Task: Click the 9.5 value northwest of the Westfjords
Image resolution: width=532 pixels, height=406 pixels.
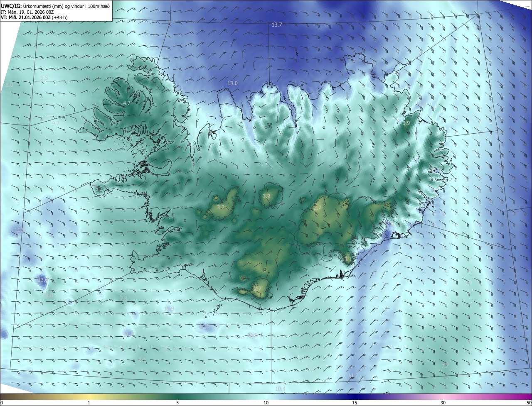Action: (x=44, y=78)
